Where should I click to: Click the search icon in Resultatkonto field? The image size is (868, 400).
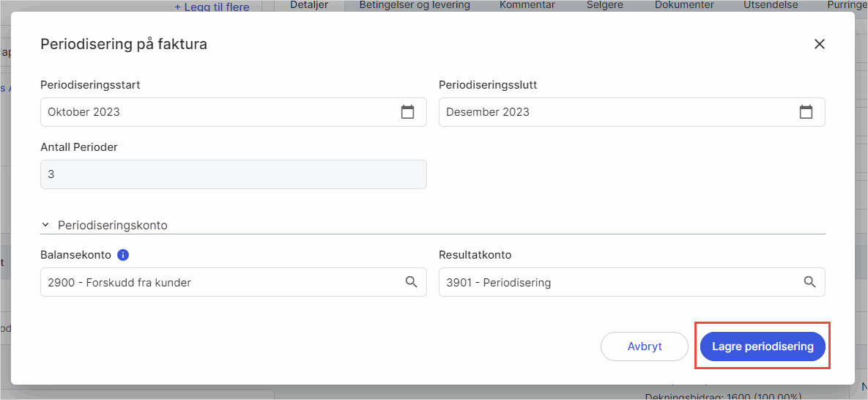pyautogui.click(x=809, y=282)
